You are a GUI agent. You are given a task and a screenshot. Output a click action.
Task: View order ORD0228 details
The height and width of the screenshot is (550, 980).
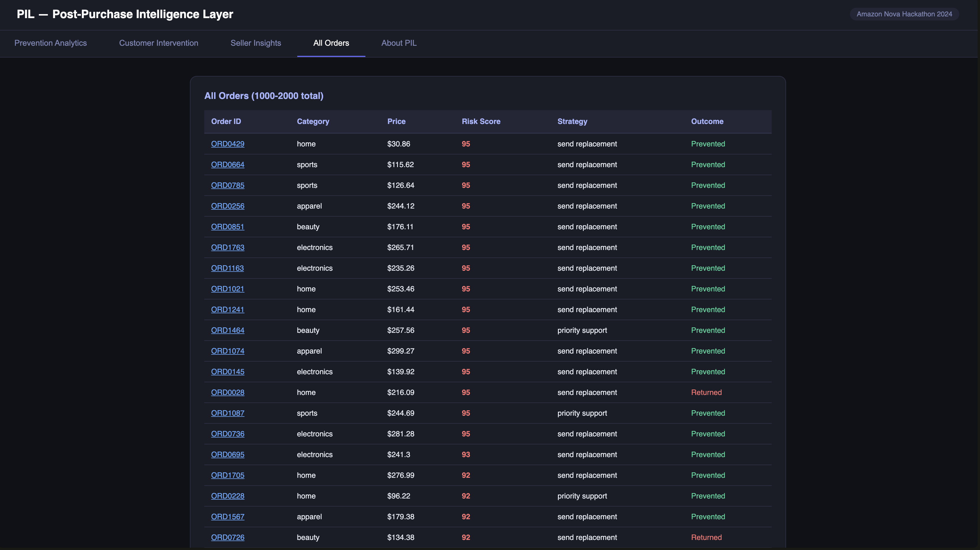[228, 496]
